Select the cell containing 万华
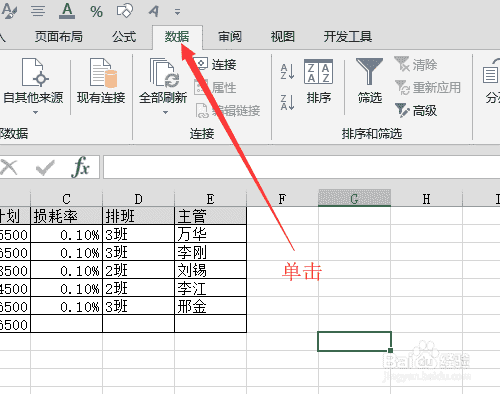Screen dimensions: 500x394 [210, 234]
